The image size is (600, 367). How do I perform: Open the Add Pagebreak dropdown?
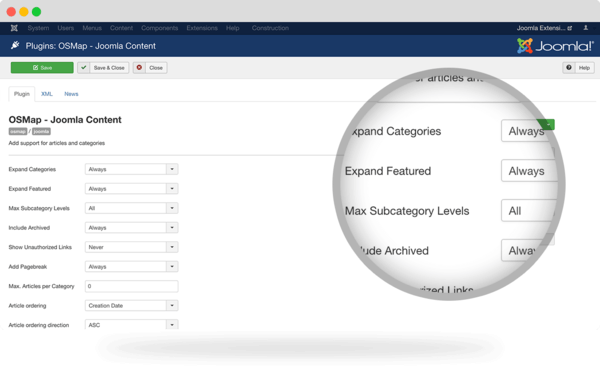[131, 267]
